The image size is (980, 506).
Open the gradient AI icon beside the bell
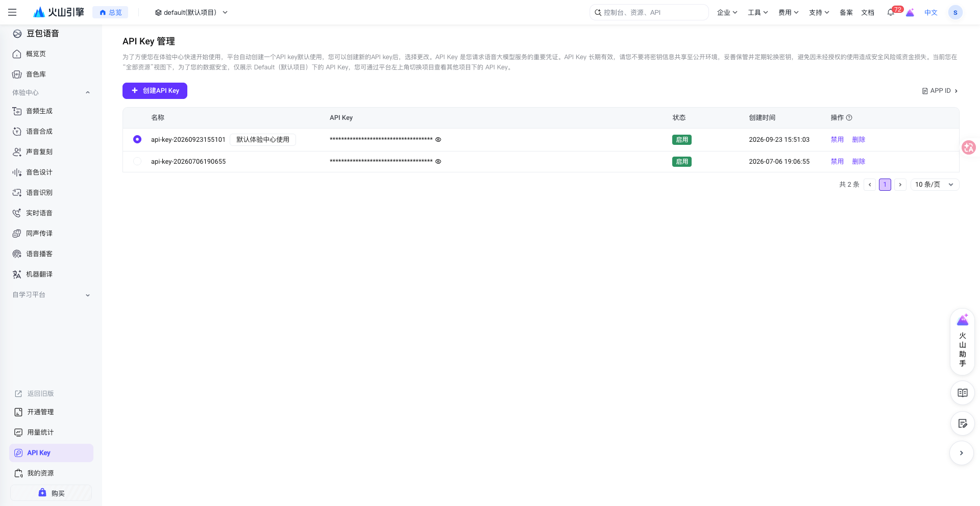tap(910, 13)
